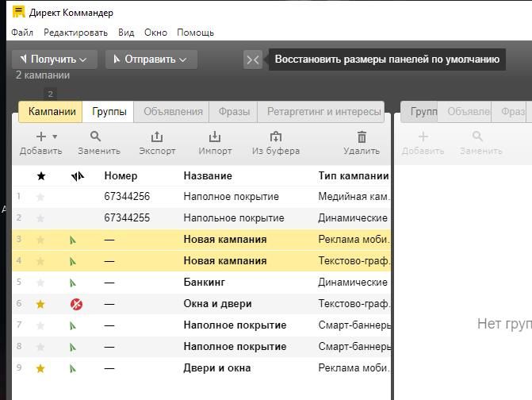Click the 2 кампании counter text
532x400 pixels.
[42, 75]
